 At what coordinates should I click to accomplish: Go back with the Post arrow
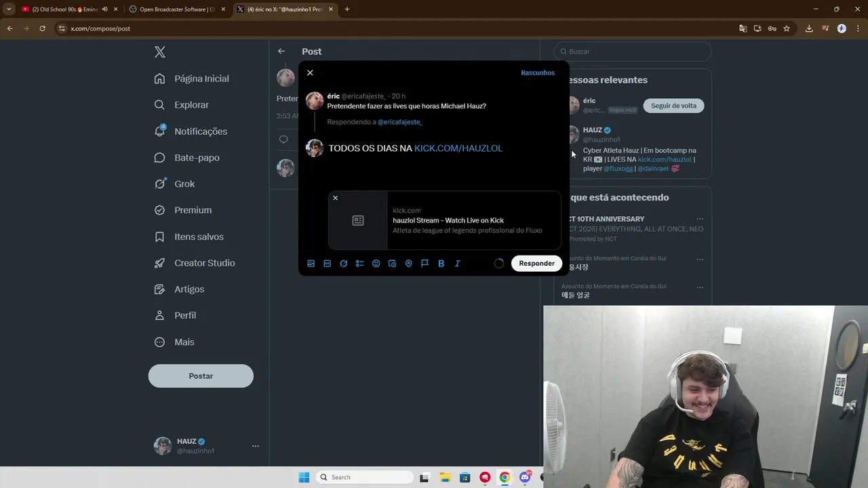pyautogui.click(x=281, y=52)
